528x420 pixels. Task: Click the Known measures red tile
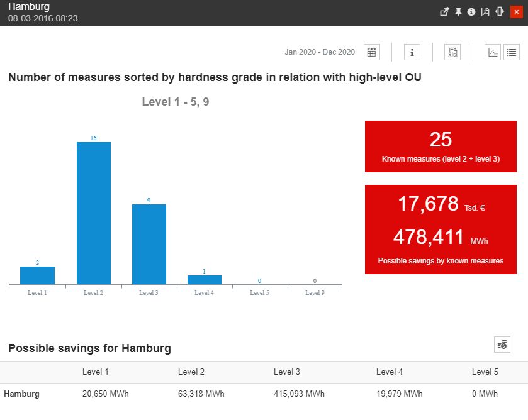(441, 146)
